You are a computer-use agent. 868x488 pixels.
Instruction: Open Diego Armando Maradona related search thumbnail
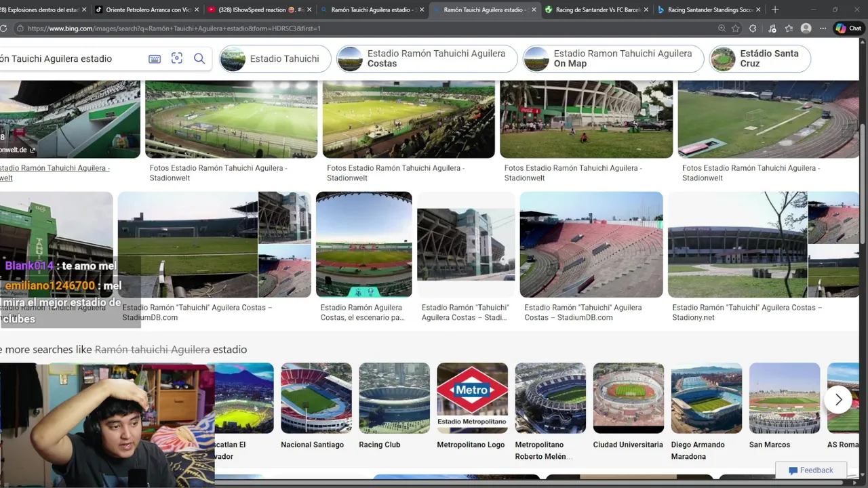(x=706, y=399)
